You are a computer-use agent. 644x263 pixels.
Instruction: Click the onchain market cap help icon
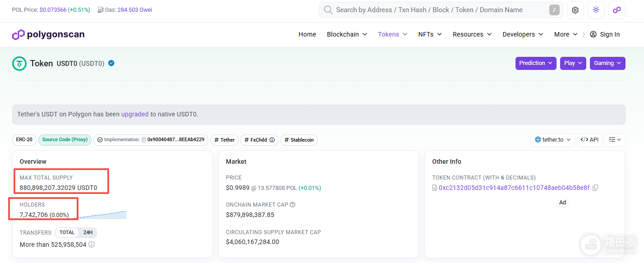tap(292, 205)
